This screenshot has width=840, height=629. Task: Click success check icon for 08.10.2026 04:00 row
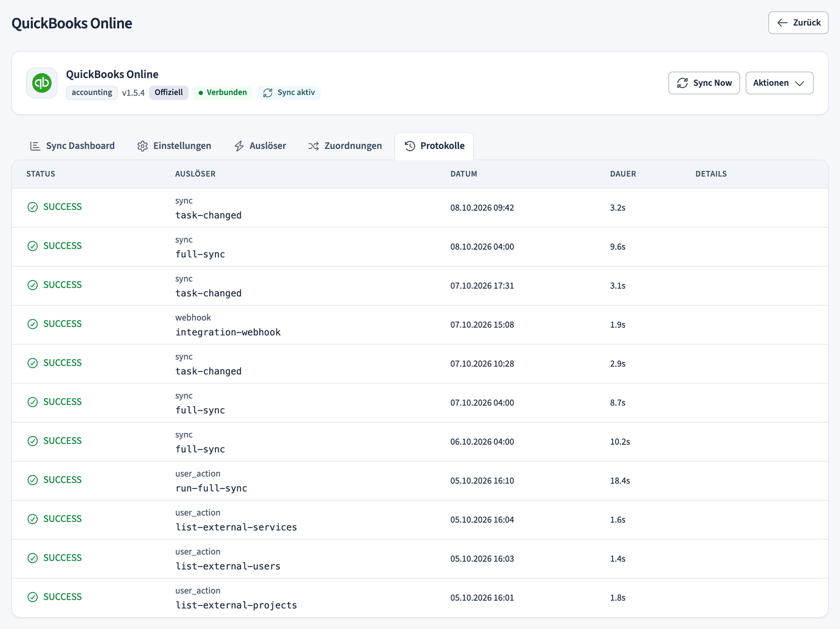point(33,246)
